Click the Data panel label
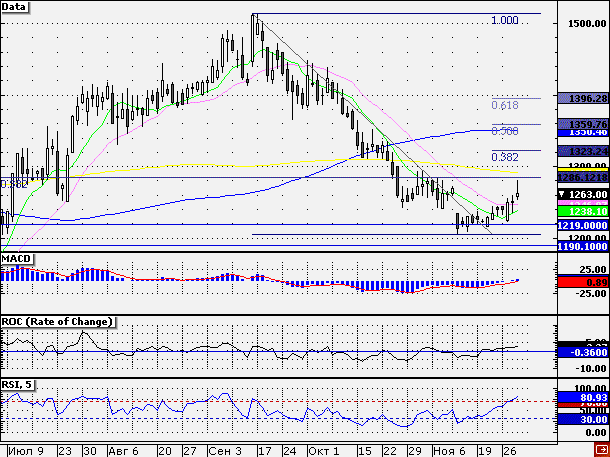The height and width of the screenshot is (457, 610). [x=15, y=7]
